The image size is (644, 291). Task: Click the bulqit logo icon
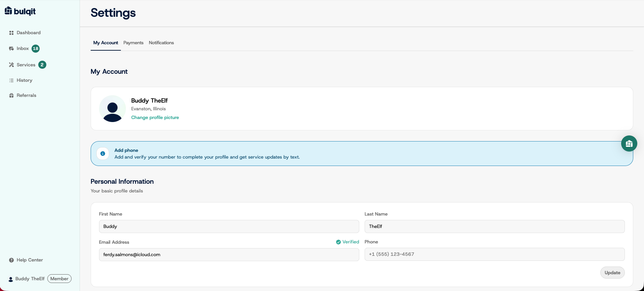click(8, 11)
